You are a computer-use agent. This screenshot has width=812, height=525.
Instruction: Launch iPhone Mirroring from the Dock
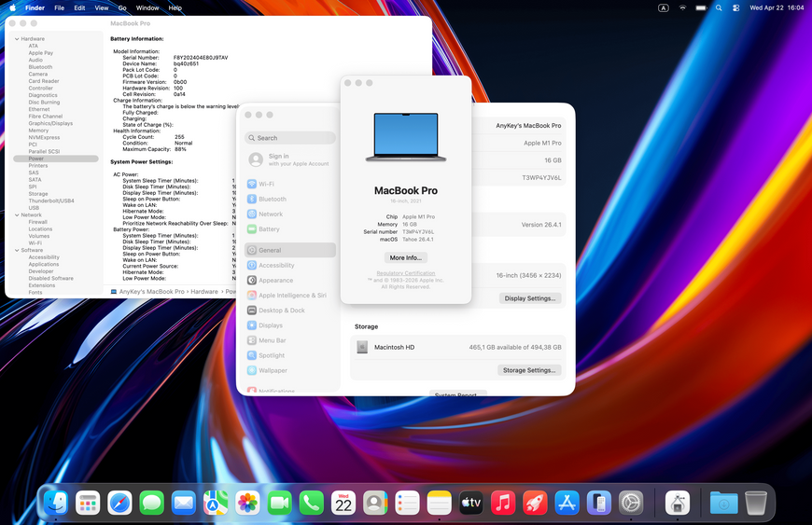599,503
